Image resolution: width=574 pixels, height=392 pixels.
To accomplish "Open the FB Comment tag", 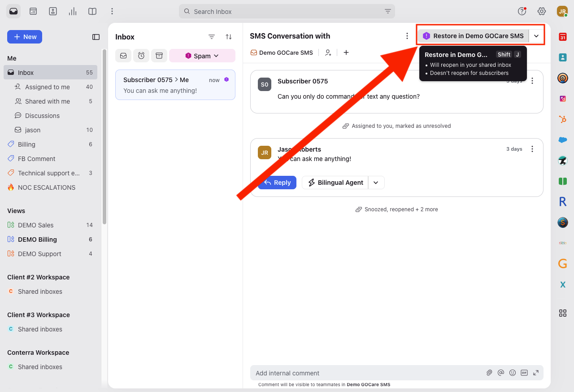I will [x=50, y=159].
